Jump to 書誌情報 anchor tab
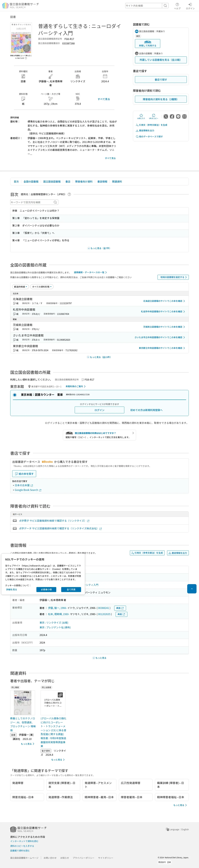The width and height of the screenshot is (199, 868). (102, 182)
